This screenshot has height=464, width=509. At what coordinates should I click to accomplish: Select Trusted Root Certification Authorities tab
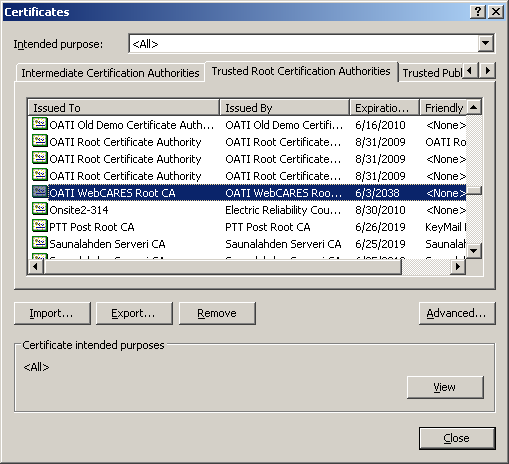(x=301, y=71)
